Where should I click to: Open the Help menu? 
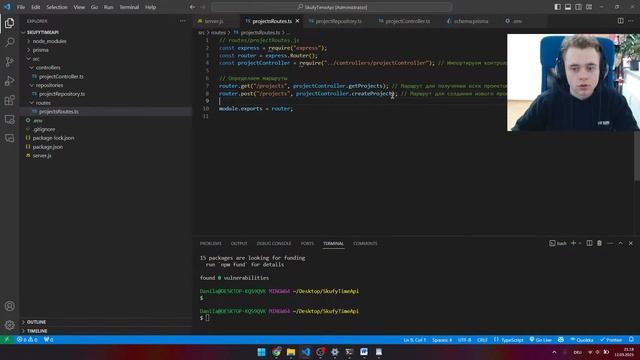(x=151, y=7)
